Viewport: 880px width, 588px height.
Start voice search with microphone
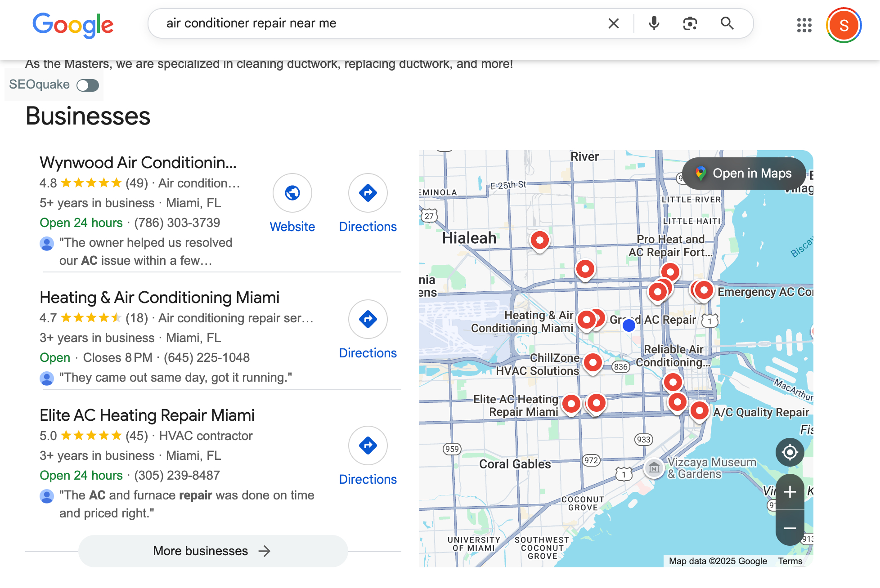[654, 23]
